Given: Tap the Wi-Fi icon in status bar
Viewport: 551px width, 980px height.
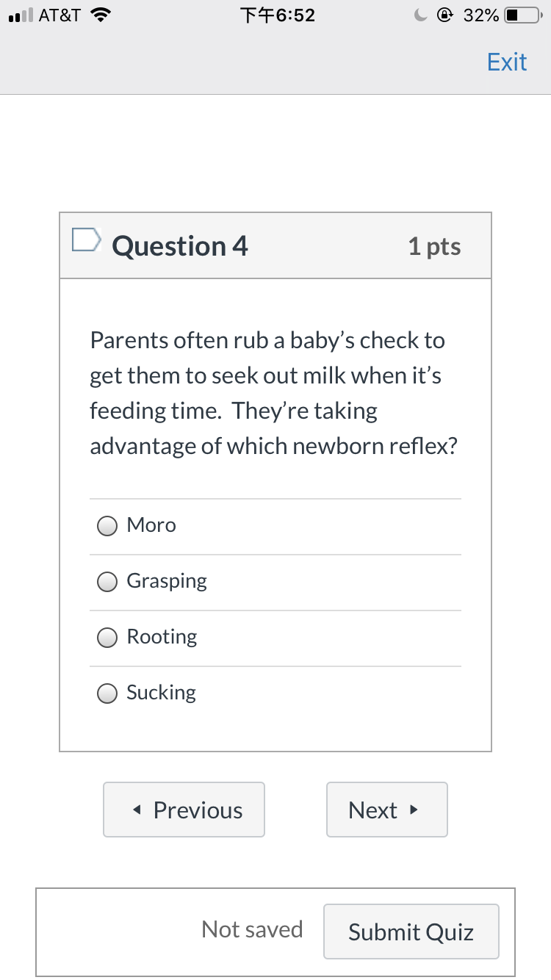Looking at the screenshot, I should click(100, 15).
